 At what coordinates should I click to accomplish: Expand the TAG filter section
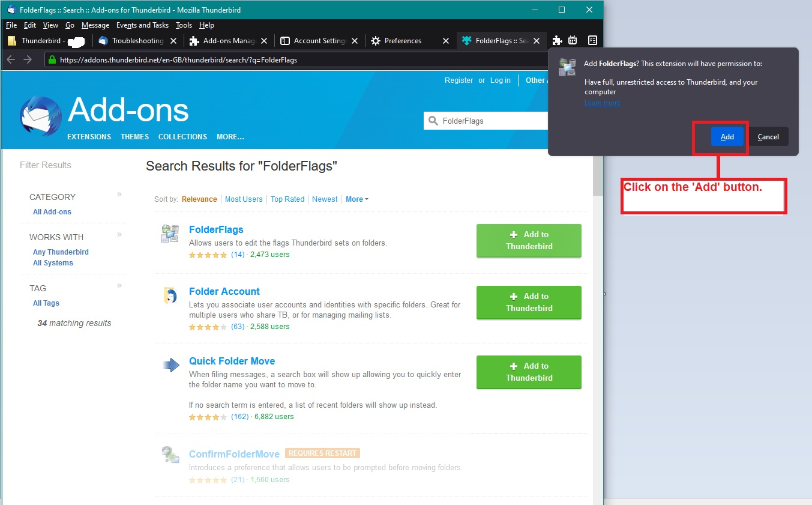coord(119,285)
